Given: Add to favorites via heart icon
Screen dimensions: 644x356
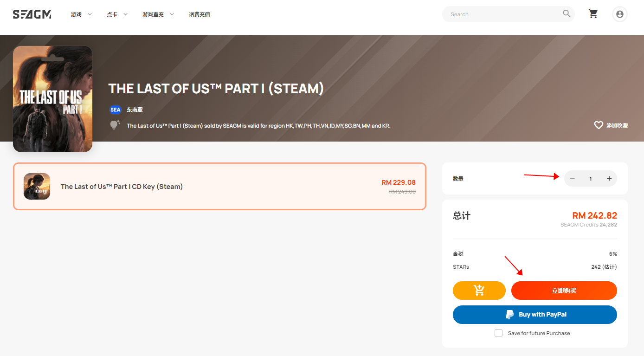Looking at the screenshot, I should point(599,125).
